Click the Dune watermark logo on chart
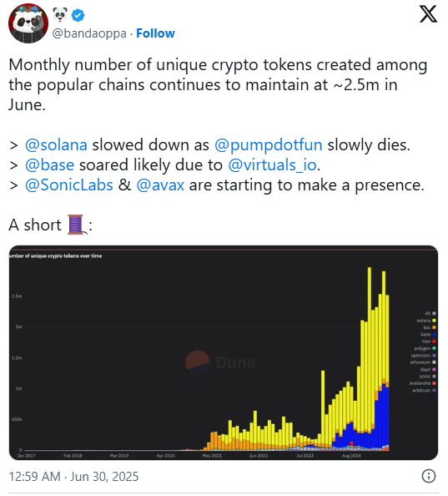The height and width of the screenshot is (496, 448). (220, 362)
